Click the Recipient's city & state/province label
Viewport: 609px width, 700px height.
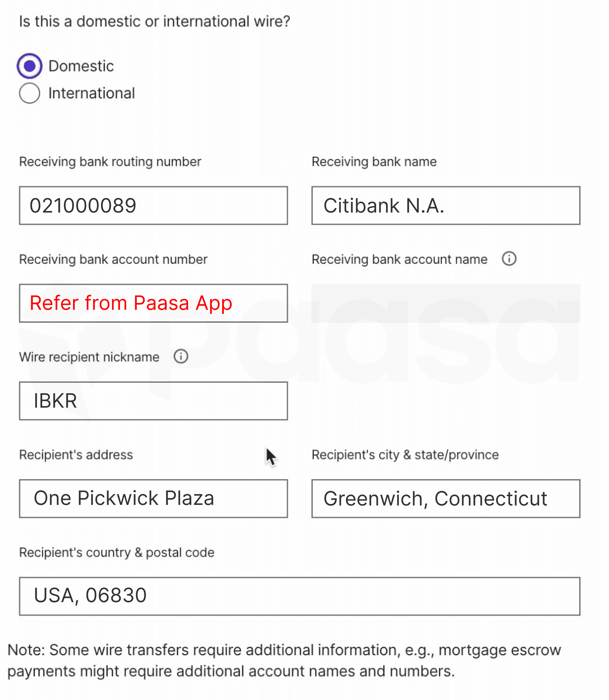coord(405,455)
